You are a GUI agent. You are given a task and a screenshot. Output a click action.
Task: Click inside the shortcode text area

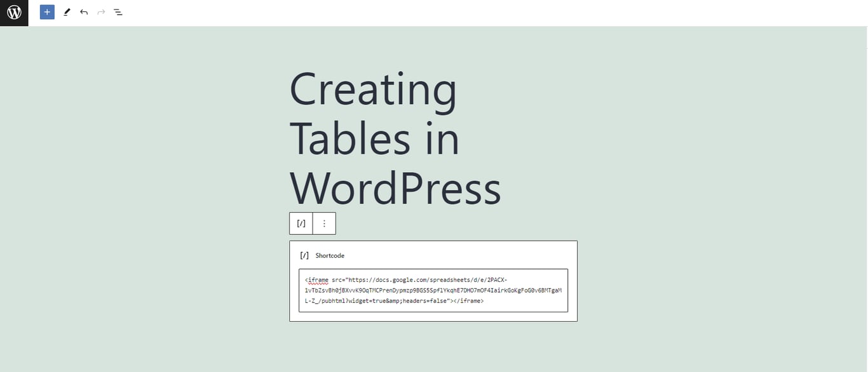432,289
